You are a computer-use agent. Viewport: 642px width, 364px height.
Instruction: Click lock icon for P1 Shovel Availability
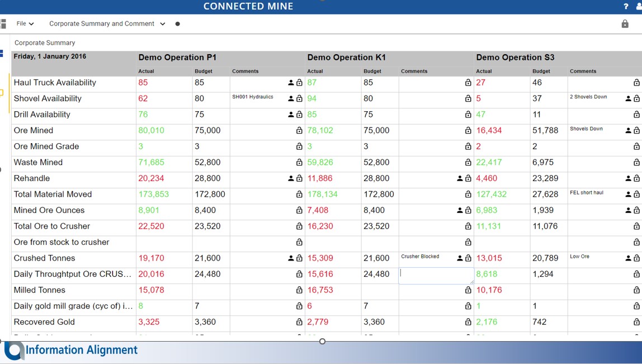pos(299,98)
